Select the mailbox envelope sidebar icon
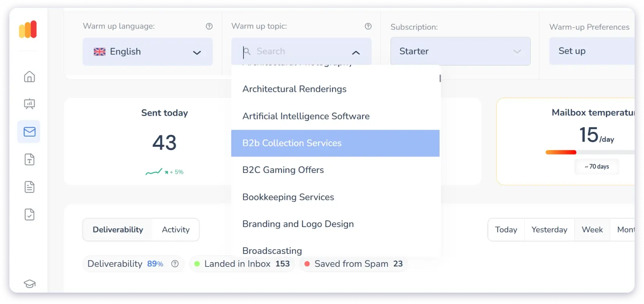Screen dimensions: 644x304 [x=29, y=132]
